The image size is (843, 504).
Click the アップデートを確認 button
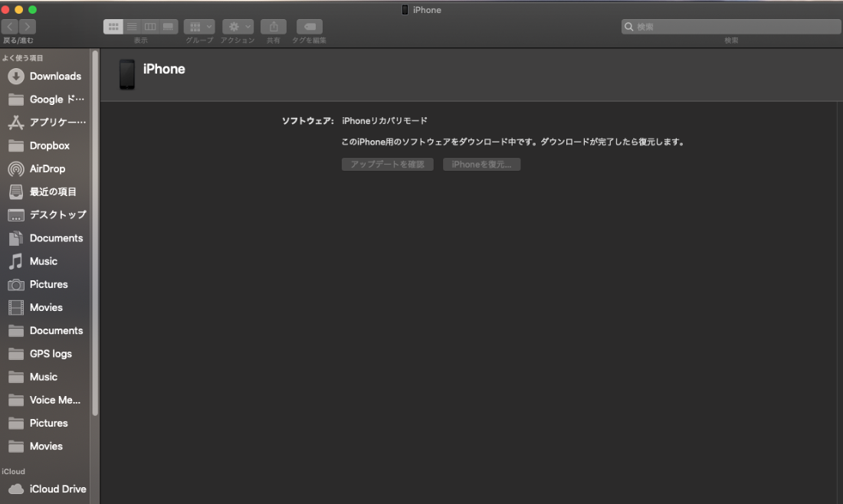pos(388,165)
